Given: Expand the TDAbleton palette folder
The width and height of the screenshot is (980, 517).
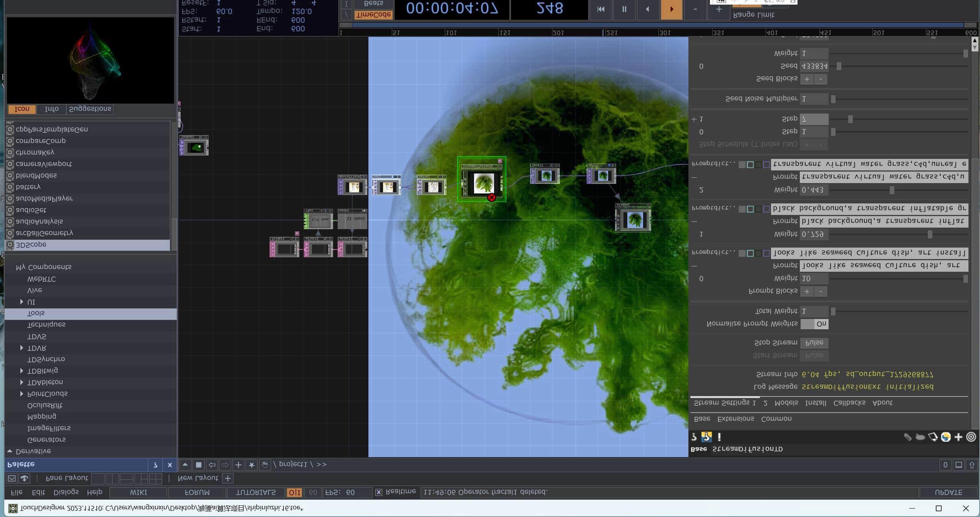Looking at the screenshot, I should (x=22, y=382).
